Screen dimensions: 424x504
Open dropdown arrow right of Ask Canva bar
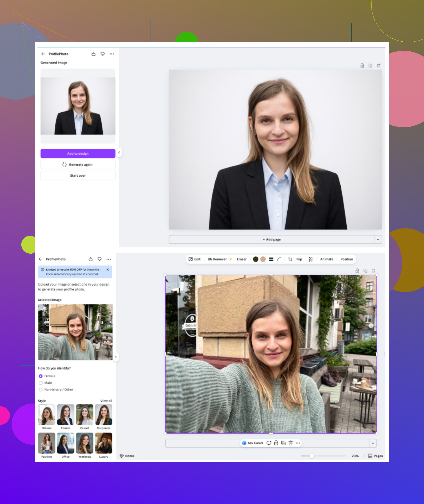coord(373,443)
